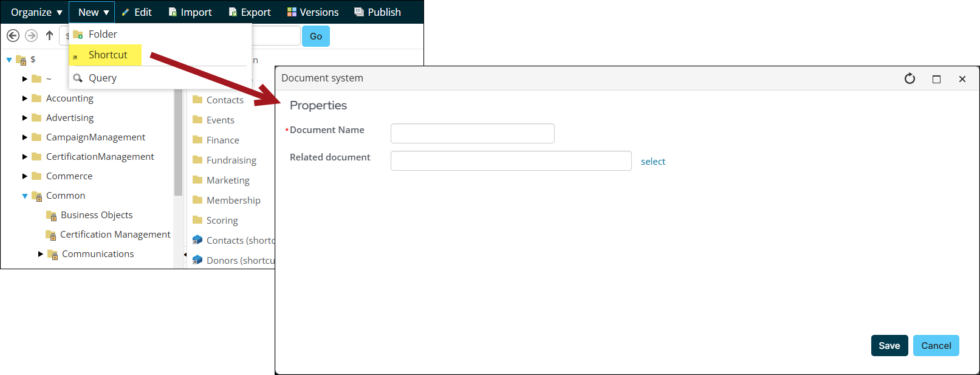Image resolution: width=980 pixels, height=375 pixels.
Task: Maximize the Document system dialog
Action: coord(936,79)
